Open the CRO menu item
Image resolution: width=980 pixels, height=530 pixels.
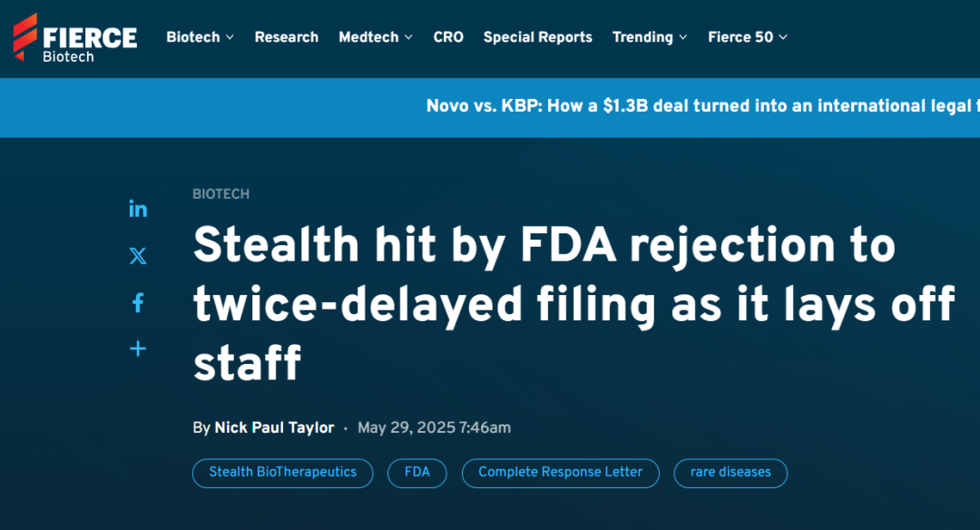[x=448, y=37]
